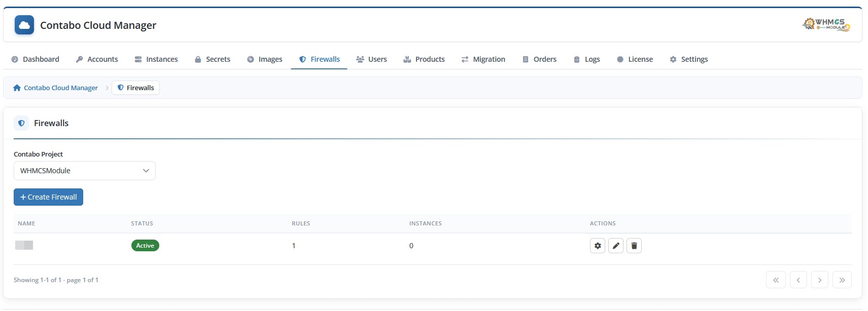Viewport: 868px width, 311px height.
Task: Click the list icon beside Orders
Action: 526,59
